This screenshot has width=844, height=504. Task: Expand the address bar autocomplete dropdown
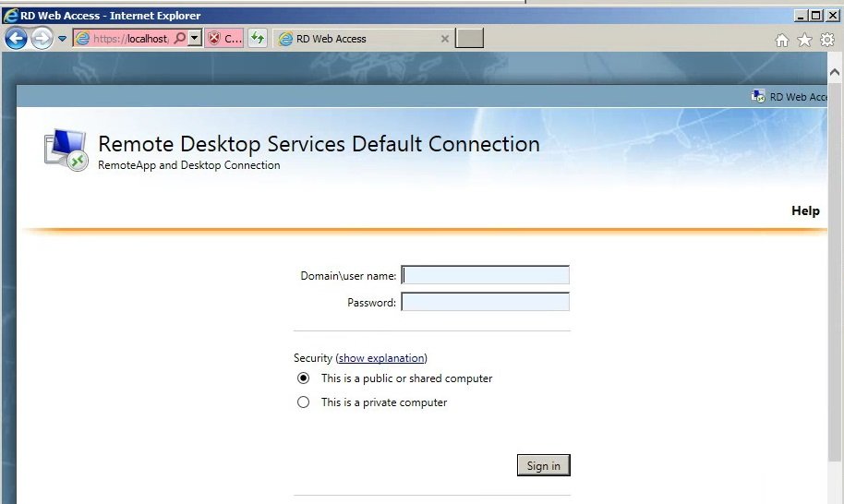pyautogui.click(x=195, y=38)
